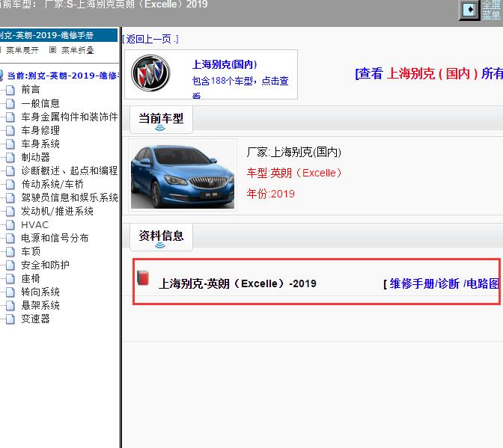Click 车型:英朗（Excelle）text
The width and height of the screenshot is (503, 448).
coord(294,173)
